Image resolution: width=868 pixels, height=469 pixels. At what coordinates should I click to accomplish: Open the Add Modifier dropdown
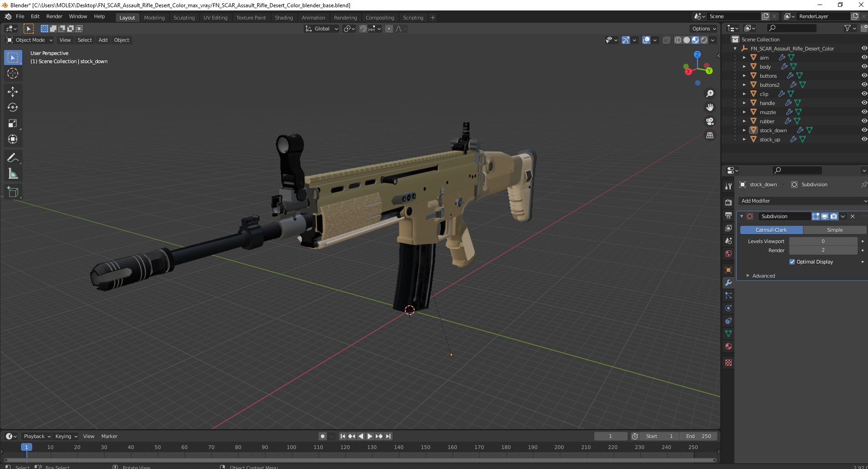tap(803, 201)
